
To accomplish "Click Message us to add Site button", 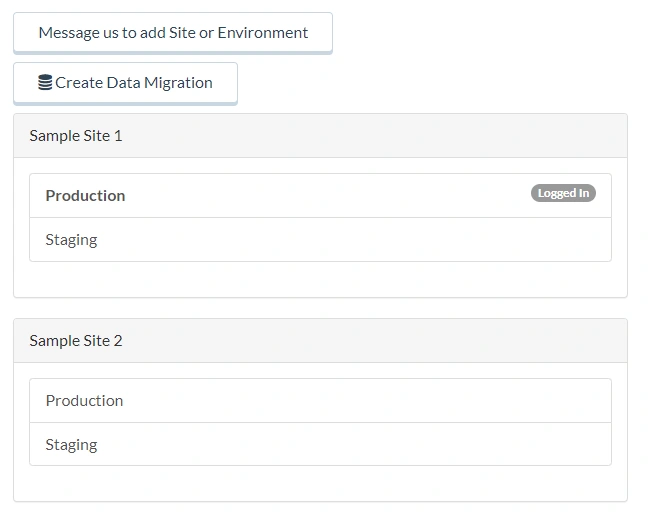I will [173, 33].
